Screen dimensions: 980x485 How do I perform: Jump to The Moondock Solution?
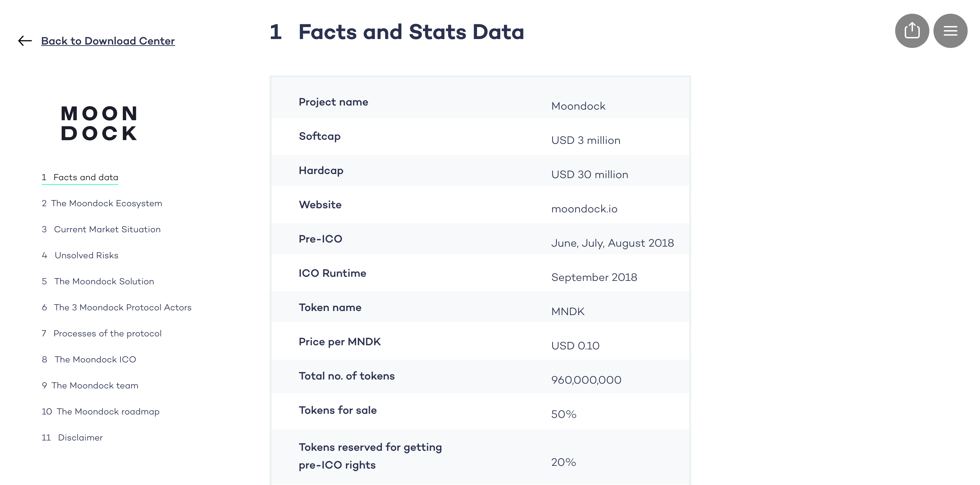click(98, 281)
